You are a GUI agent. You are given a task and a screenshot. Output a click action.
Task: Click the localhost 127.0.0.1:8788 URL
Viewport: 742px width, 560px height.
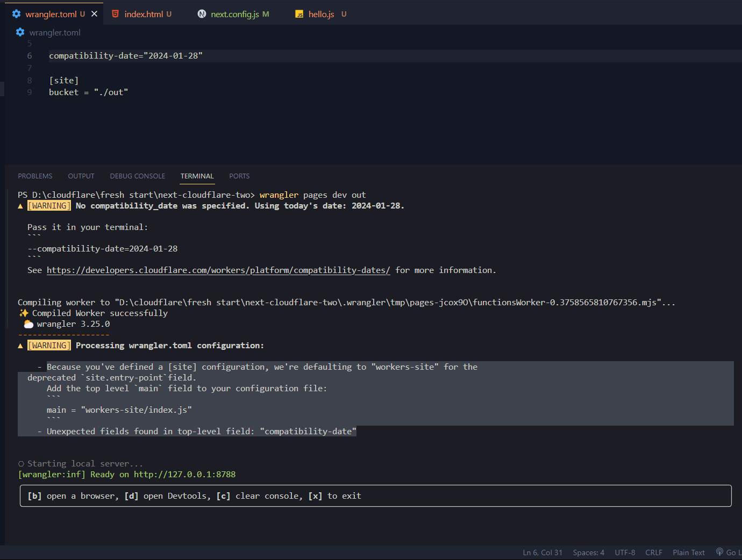[x=184, y=475]
